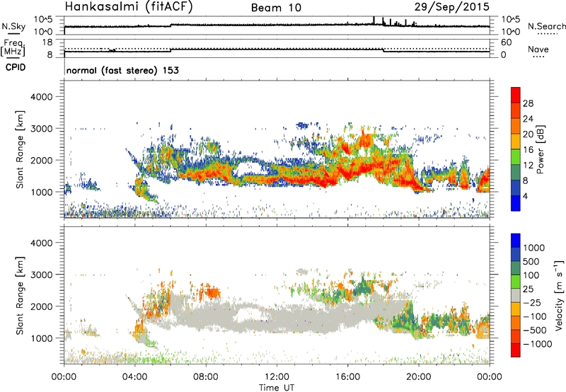Click the '20:00' time axis tick
The width and height of the screenshot is (566, 392).
[x=419, y=377]
